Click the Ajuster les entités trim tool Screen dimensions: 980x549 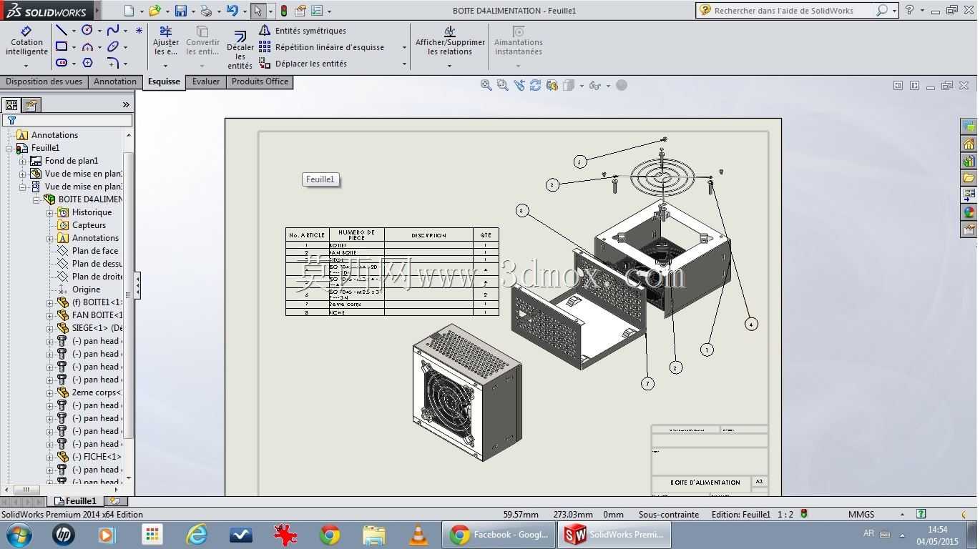[166, 41]
